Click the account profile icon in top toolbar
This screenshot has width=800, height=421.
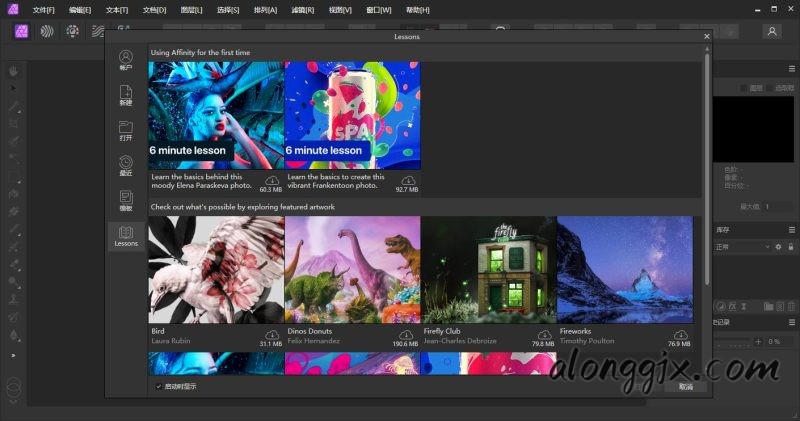[x=771, y=31]
